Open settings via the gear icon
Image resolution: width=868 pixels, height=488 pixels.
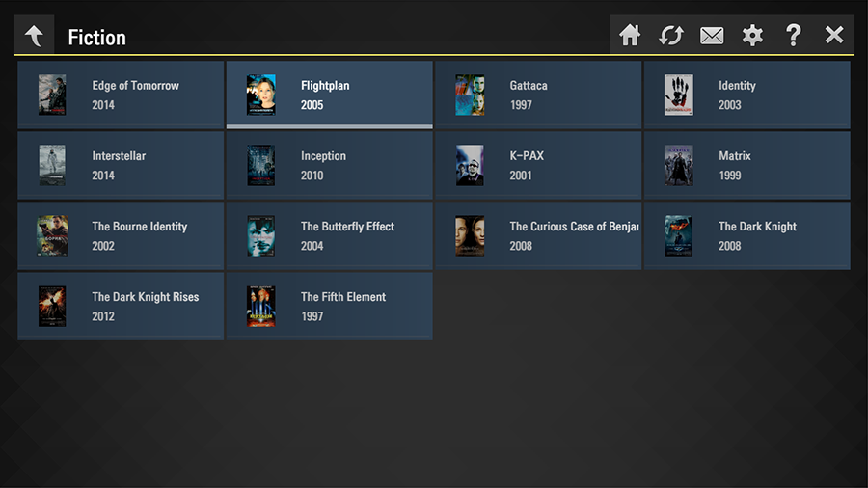(752, 36)
